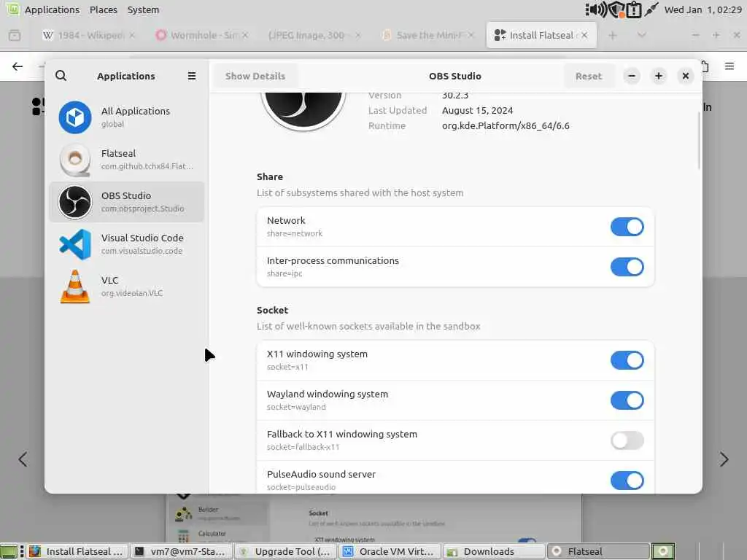The image size is (747, 560).
Task: Click the shield update tray icon
Action: point(616,9)
